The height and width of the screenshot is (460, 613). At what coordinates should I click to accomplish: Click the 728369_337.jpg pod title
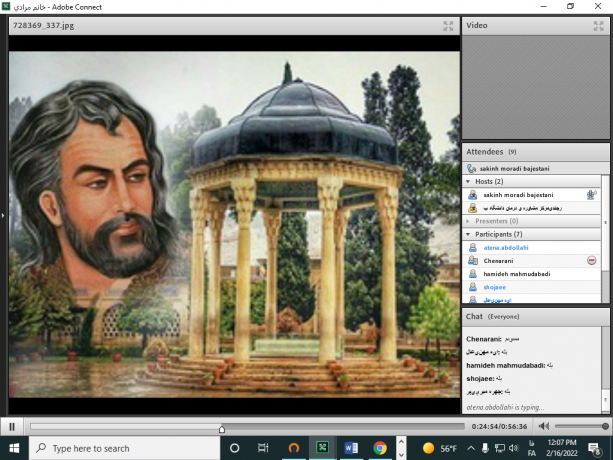pyautogui.click(x=43, y=26)
